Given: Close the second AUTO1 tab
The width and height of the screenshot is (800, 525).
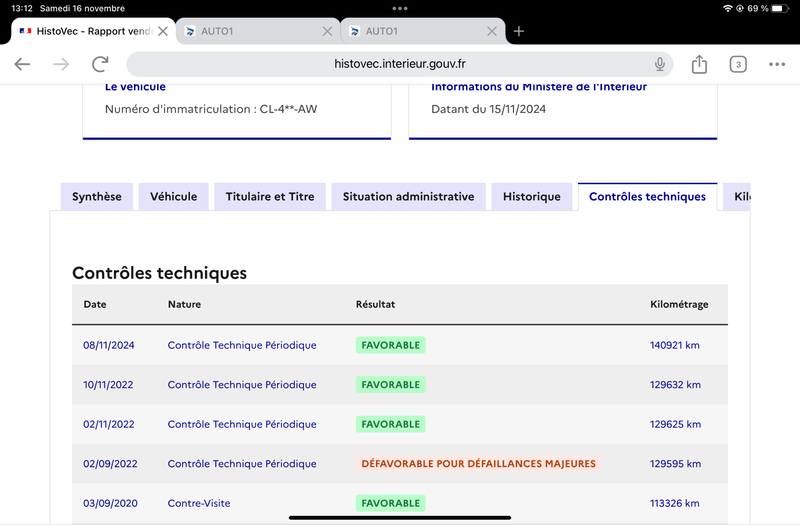Looking at the screenshot, I should 492,31.
